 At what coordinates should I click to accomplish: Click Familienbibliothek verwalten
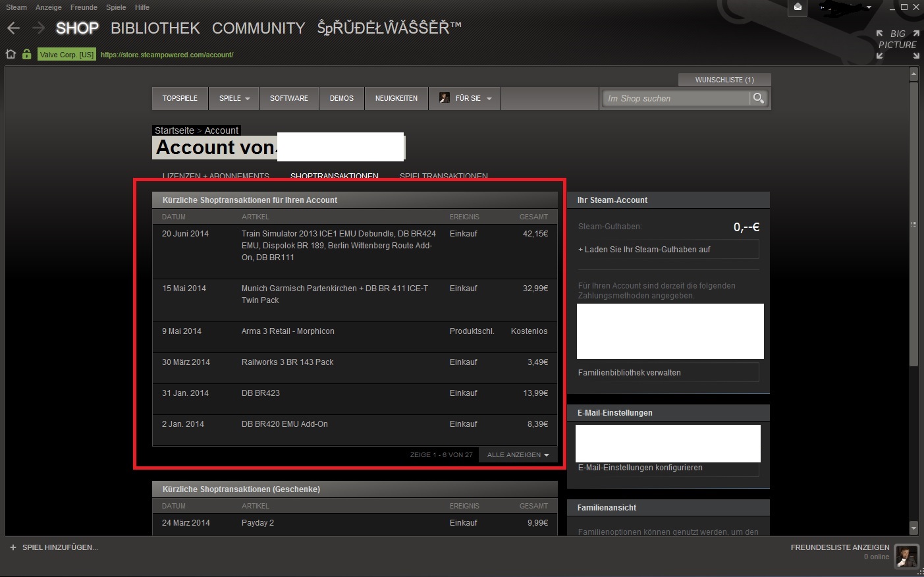(668, 373)
